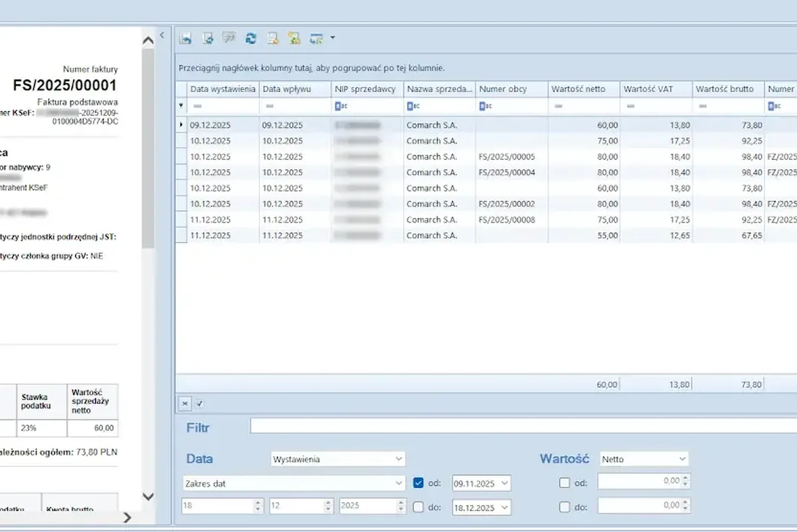The image size is (797, 532).
Task: Open the Zakres dat dropdown
Action: pyautogui.click(x=294, y=484)
